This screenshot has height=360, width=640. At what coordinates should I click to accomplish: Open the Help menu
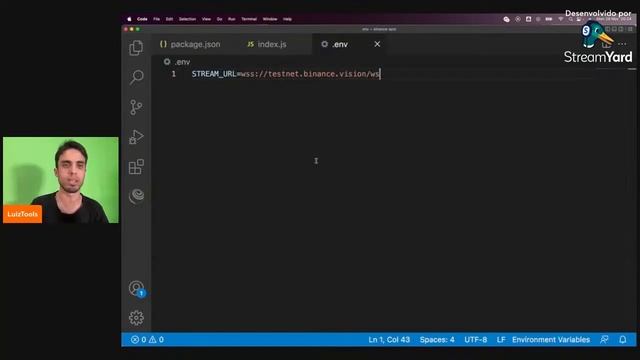coord(287,19)
